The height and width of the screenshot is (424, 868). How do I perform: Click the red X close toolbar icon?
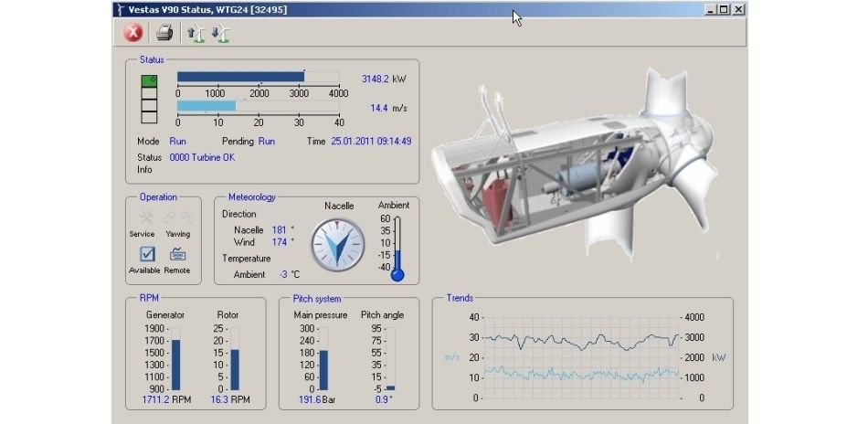133,34
